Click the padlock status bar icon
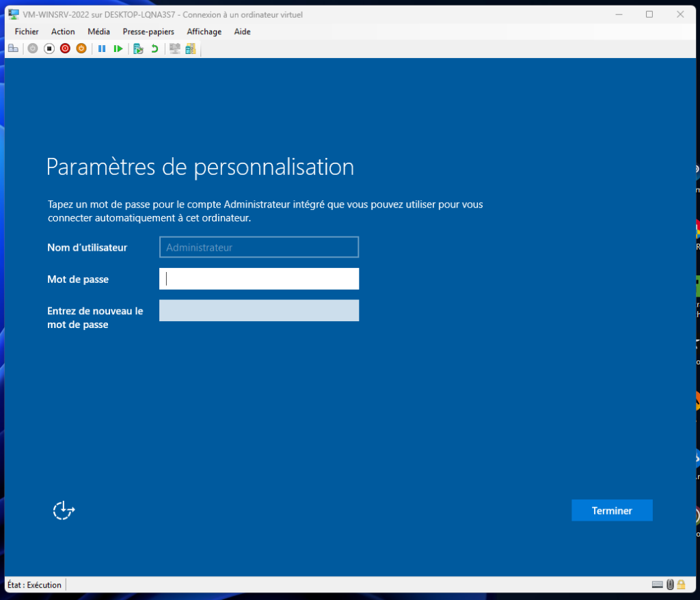The image size is (700, 600). pyautogui.click(x=681, y=585)
